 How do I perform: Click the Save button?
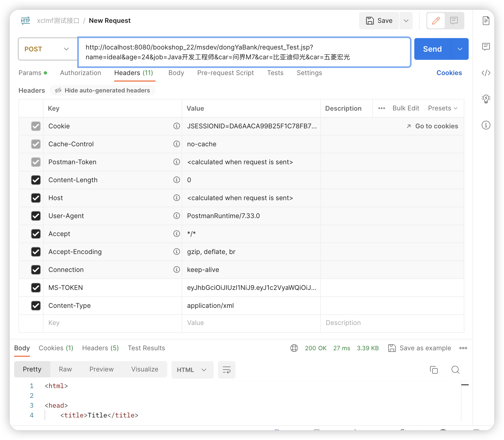(379, 21)
